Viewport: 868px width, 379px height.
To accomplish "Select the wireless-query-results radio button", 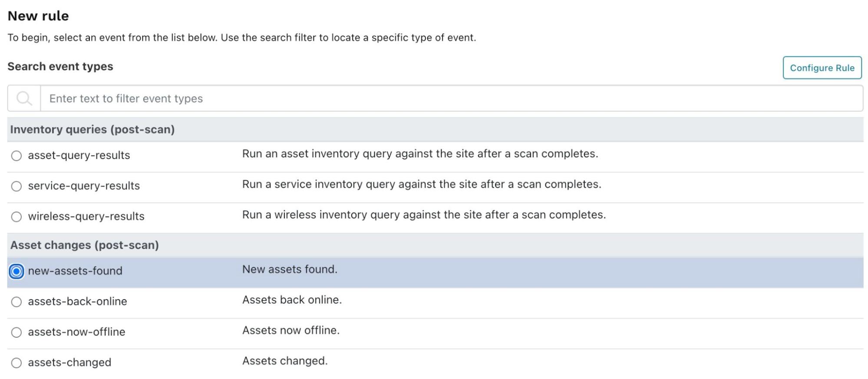I will tap(17, 217).
